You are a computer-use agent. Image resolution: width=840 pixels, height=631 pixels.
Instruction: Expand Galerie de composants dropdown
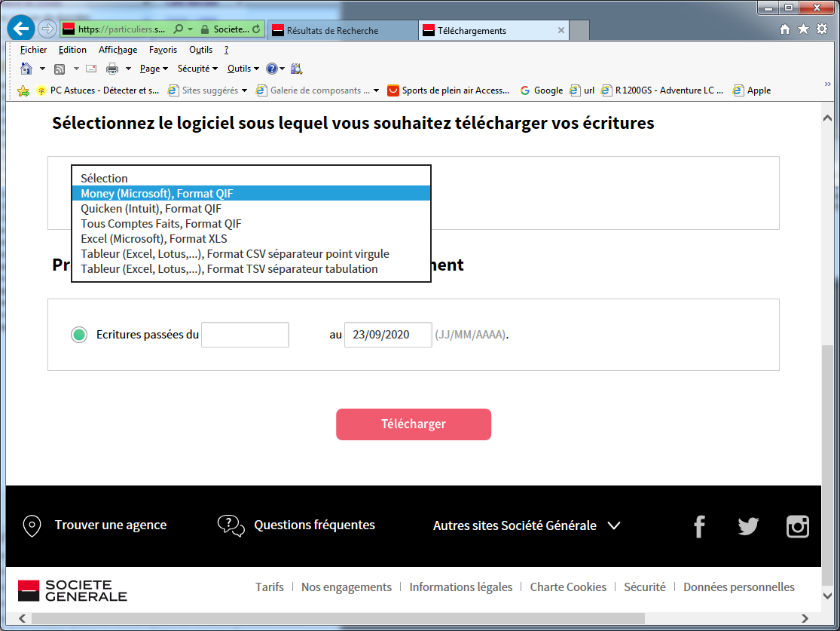coord(376,90)
